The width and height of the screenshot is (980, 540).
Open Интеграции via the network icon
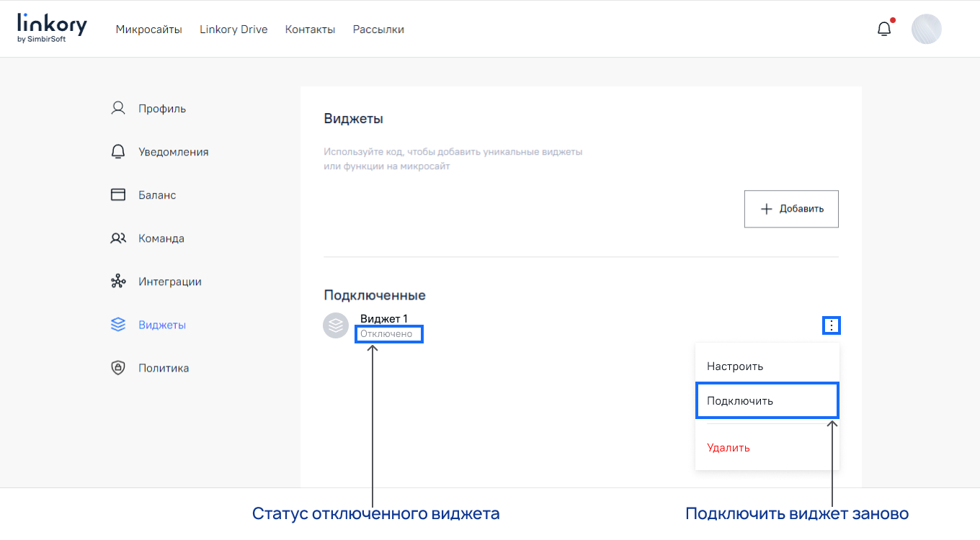[x=117, y=281]
